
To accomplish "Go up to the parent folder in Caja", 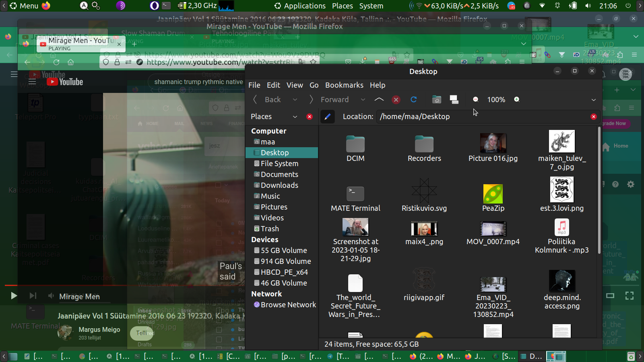I will point(379,99).
